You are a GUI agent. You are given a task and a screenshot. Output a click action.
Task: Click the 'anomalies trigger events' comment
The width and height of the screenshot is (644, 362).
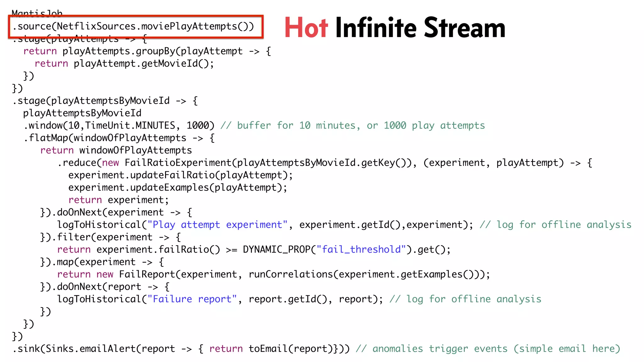pyautogui.click(x=488, y=349)
